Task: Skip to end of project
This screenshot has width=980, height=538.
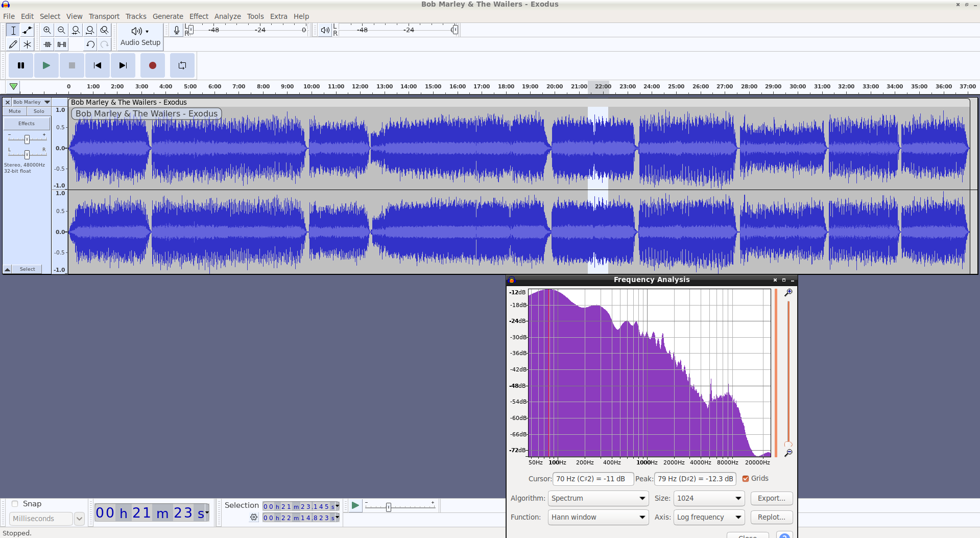Action: click(x=123, y=65)
